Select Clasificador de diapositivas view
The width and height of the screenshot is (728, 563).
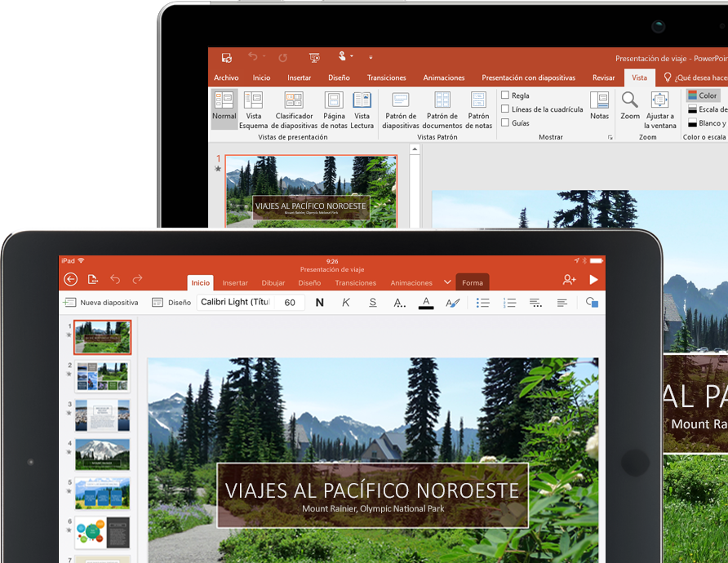(294, 109)
